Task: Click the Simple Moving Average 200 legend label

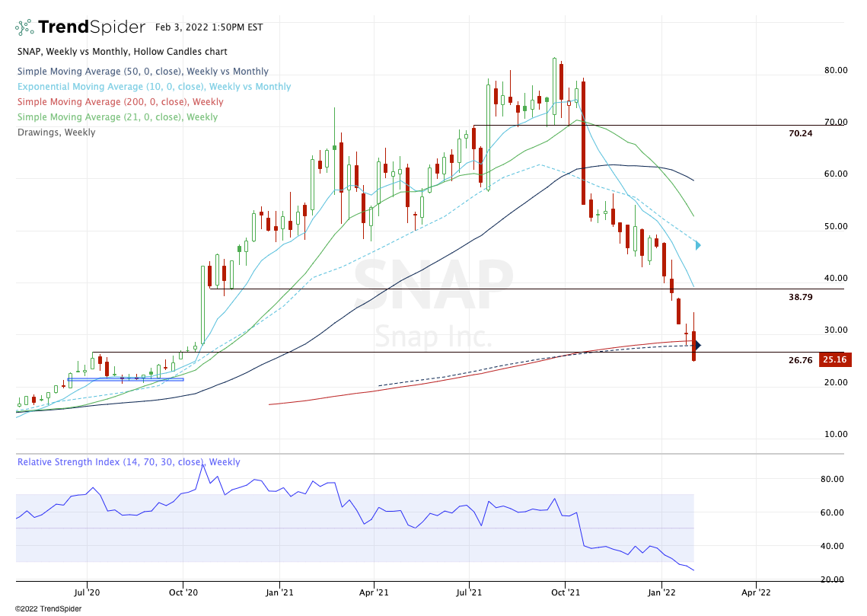Action: point(120,102)
